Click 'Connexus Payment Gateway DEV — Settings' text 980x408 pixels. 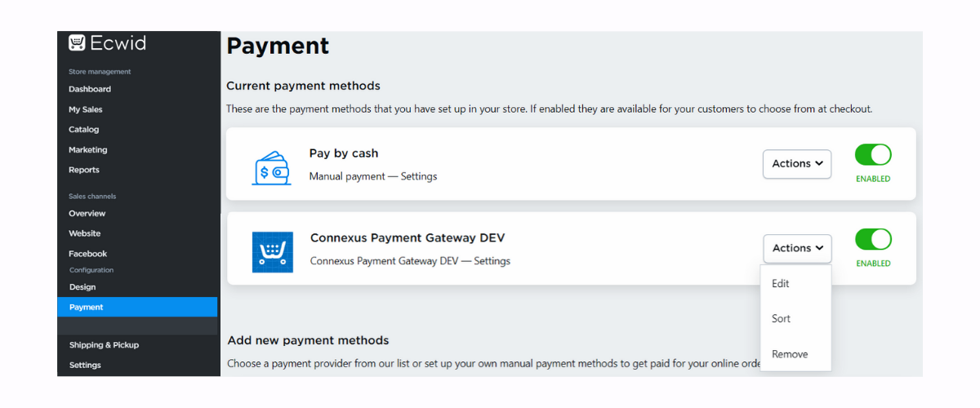tap(410, 261)
